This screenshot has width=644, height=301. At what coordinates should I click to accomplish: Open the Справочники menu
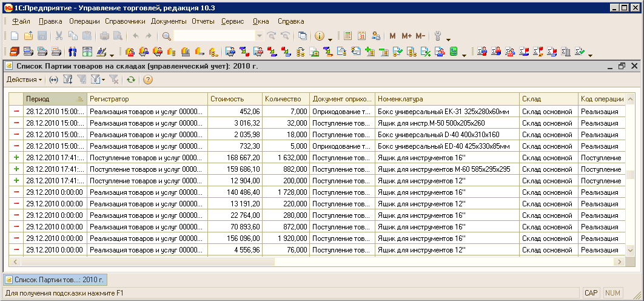pos(126,21)
